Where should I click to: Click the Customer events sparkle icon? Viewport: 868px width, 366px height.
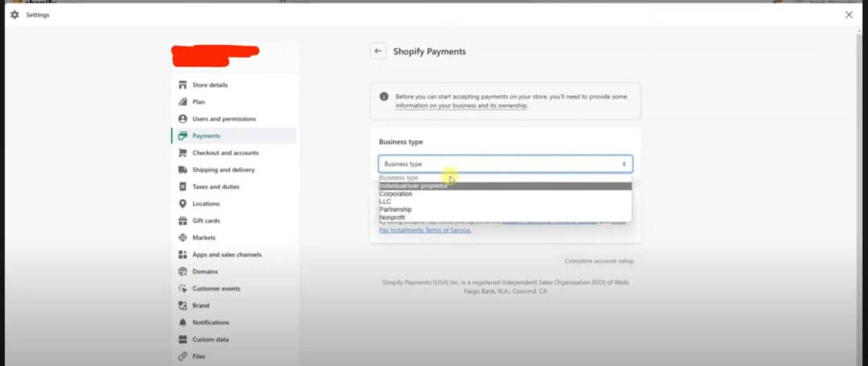[x=182, y=289]
